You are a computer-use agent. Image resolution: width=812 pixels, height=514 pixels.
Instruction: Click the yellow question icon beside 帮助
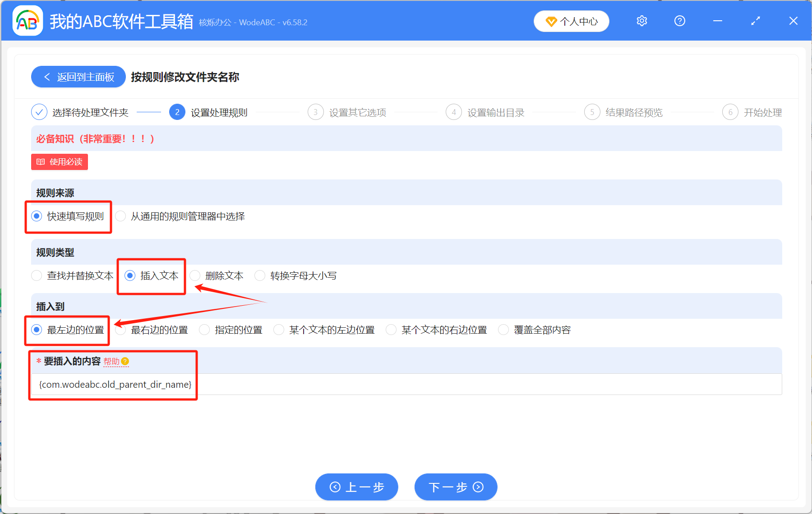pos(126,361)
